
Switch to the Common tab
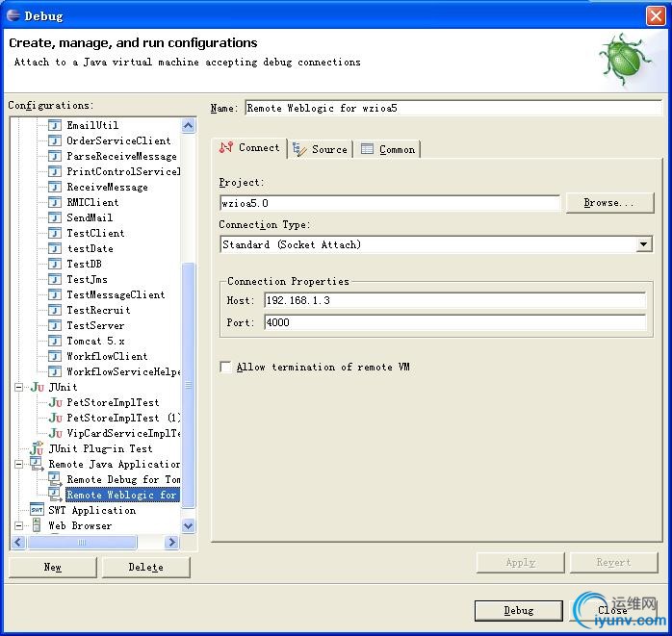click(x=388, y=149)
